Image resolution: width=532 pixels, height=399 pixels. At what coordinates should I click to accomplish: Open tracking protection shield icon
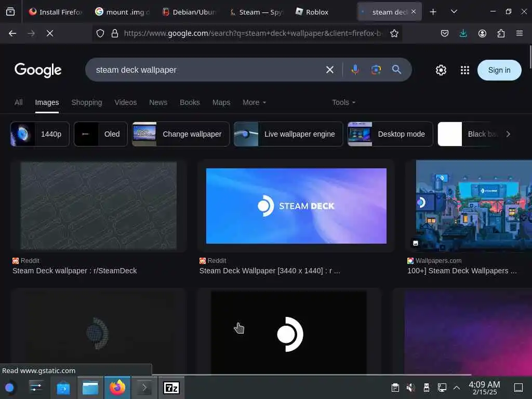pyautogui.click(x=100, y=33)
